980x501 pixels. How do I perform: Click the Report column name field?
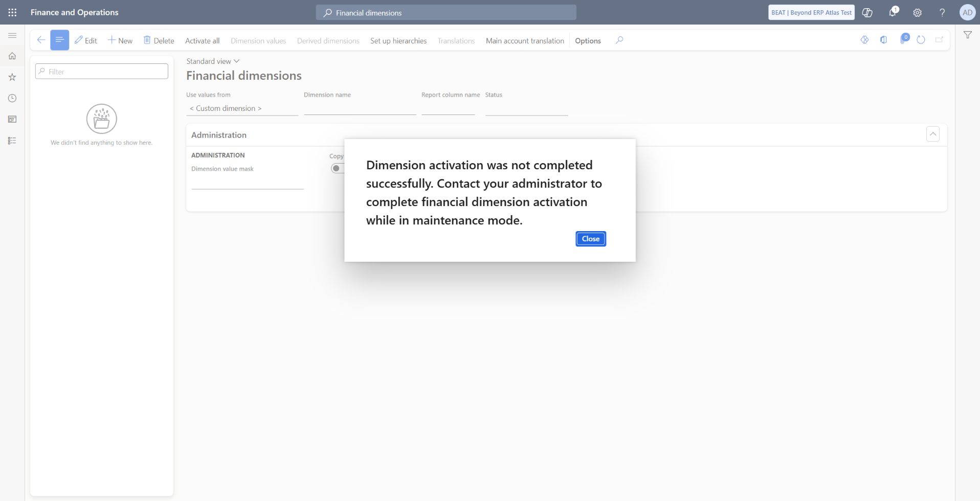(448, 108)
